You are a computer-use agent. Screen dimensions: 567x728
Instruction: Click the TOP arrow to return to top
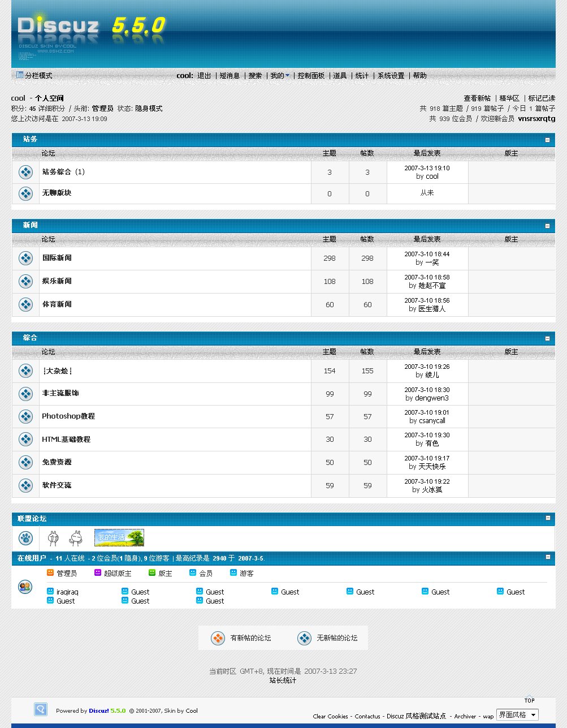tap(529, 699)
